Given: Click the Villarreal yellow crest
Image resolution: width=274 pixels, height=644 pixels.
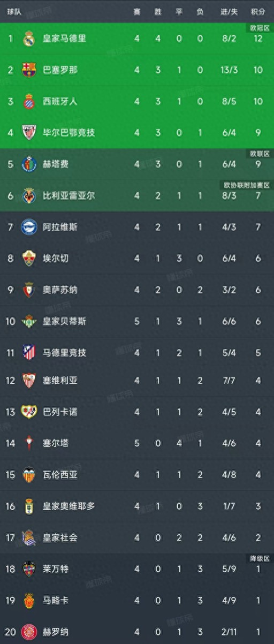Looking at the screenshot, I should [x=29, y=195].
